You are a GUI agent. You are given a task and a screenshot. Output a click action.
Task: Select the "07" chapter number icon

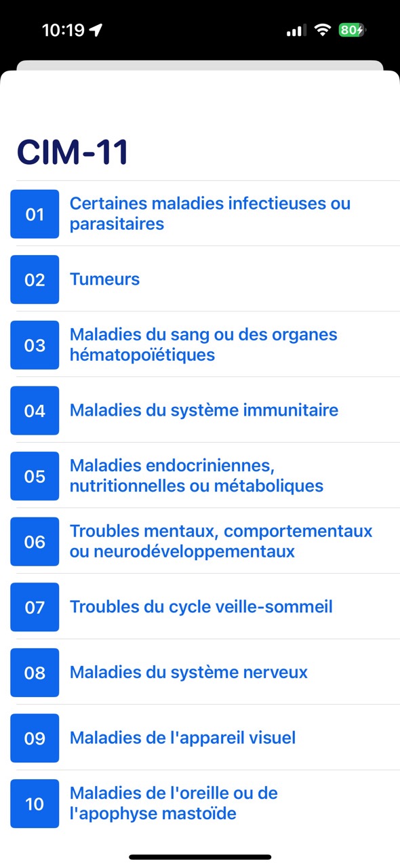35,607
